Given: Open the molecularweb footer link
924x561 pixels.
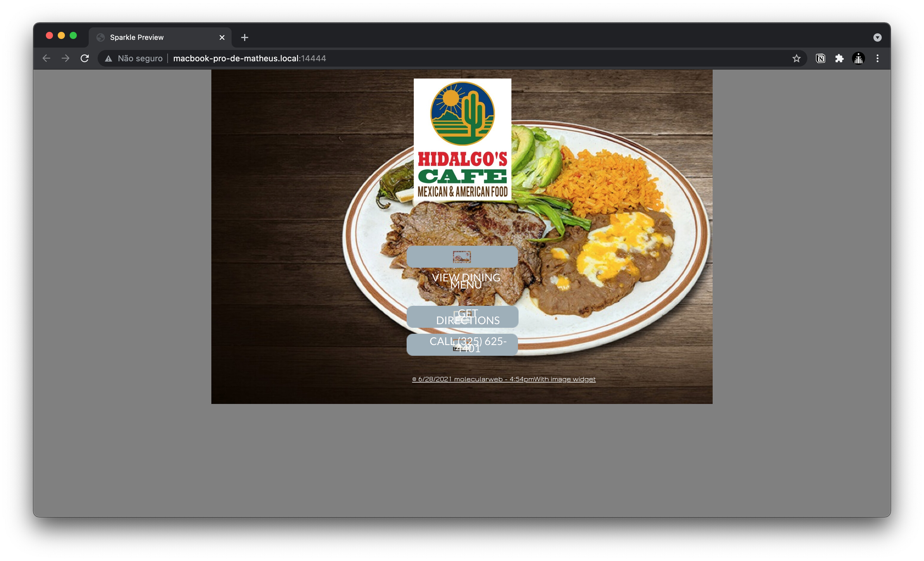Looking at the screenshot, I should coord(504,379).
